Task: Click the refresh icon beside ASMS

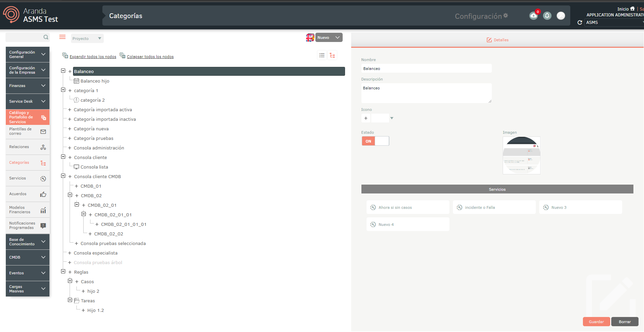Action: click(579, 23)
